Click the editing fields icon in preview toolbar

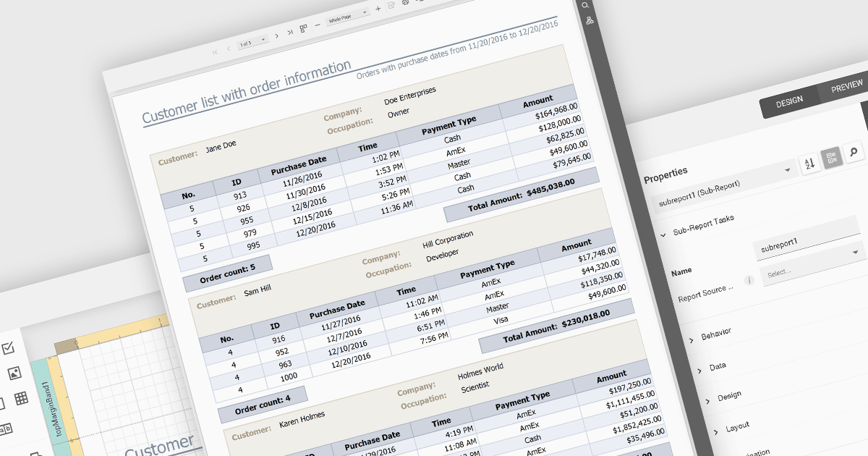click(391, 6)
